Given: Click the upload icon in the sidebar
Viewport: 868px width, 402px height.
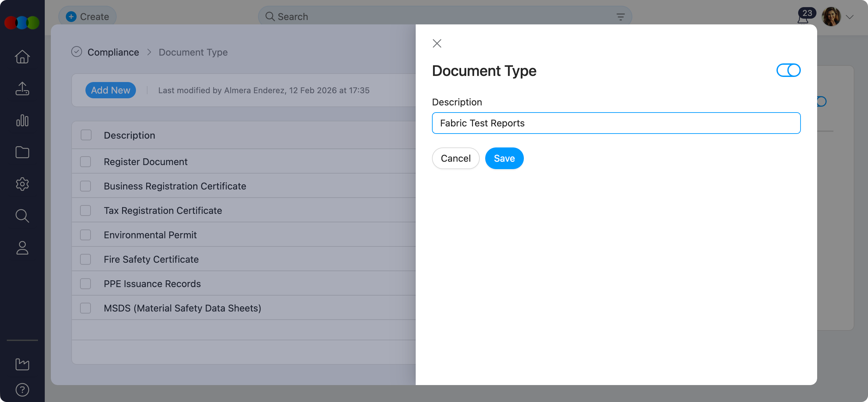Looking at the screenshot, I should [x=22, y=88].
